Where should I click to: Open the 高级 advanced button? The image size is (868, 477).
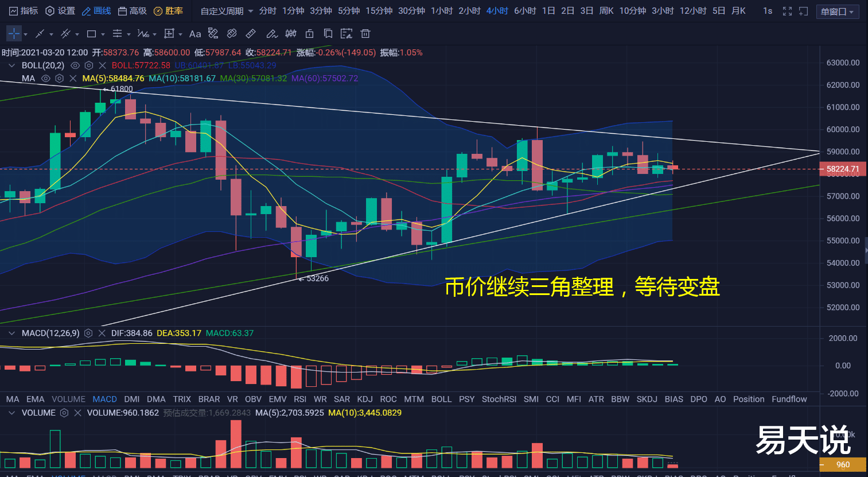click(132, 11)
